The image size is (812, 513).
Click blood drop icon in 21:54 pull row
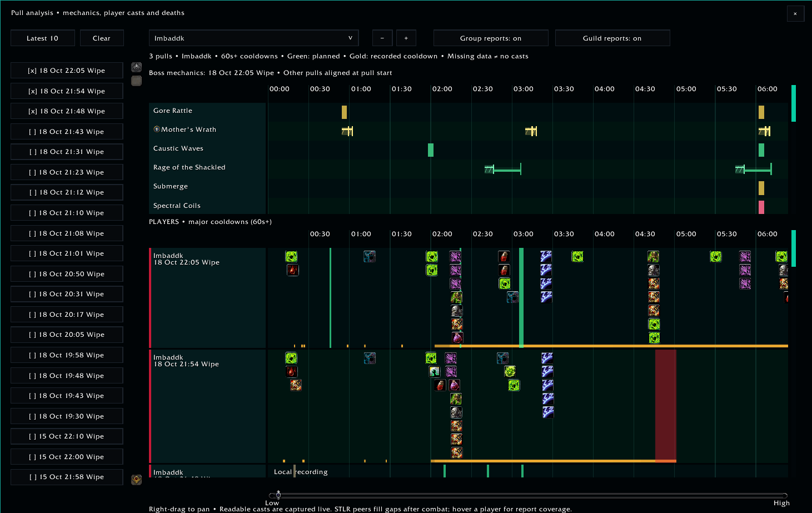click(x=292, y=371)
